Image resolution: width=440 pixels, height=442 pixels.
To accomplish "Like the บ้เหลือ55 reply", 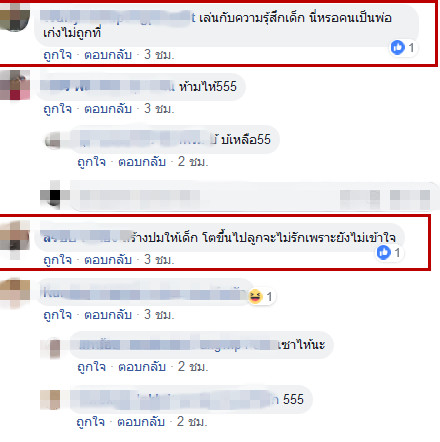I will tap(91, 162).
